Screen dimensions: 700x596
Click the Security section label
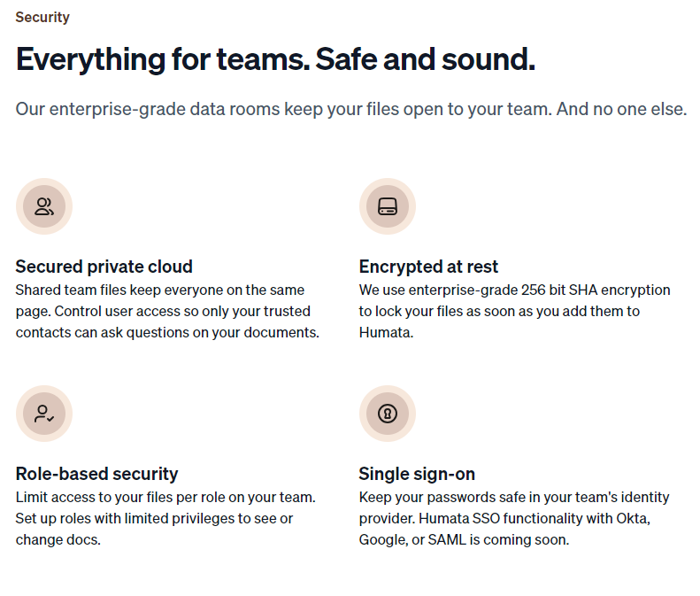click(x=42, y=18)
